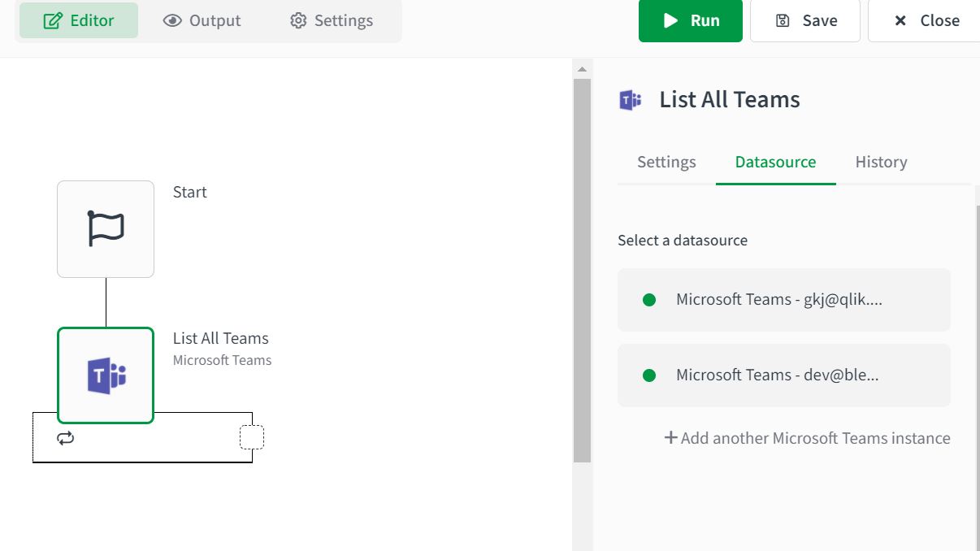Open the History tab
Screen dimensions: 980x551
click(x=881, y=162)
